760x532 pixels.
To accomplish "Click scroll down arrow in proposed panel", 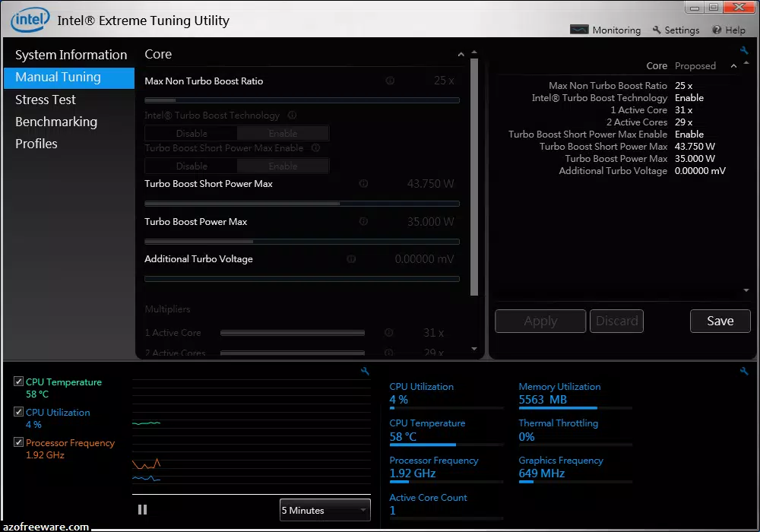I will click(x=746, y=290).
